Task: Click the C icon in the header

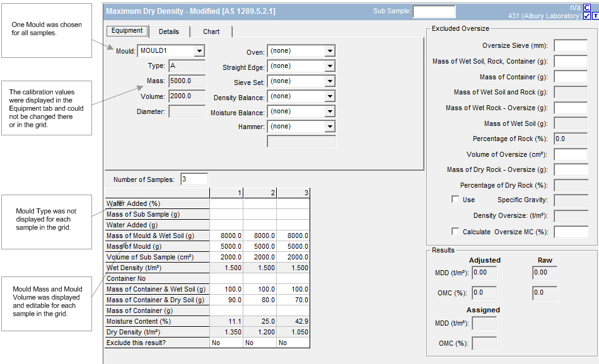Action: coord(587,7)
